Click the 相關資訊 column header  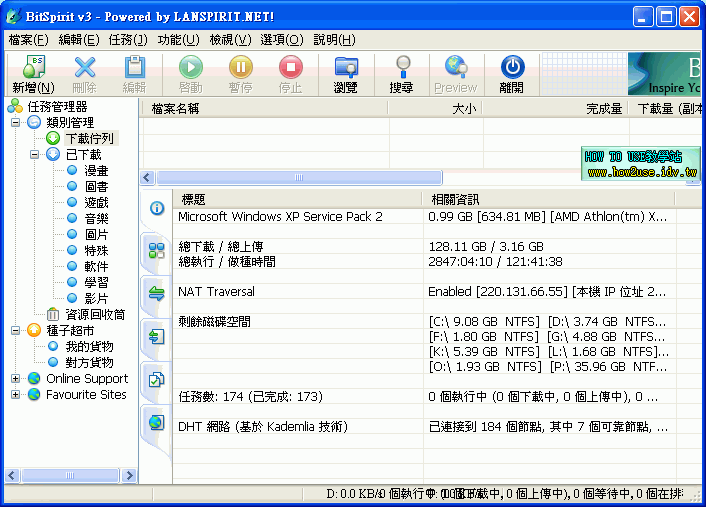(548, 199)
